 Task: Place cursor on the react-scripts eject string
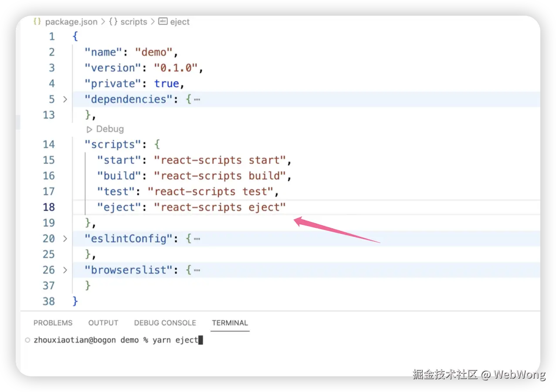(x=220, y=207)
